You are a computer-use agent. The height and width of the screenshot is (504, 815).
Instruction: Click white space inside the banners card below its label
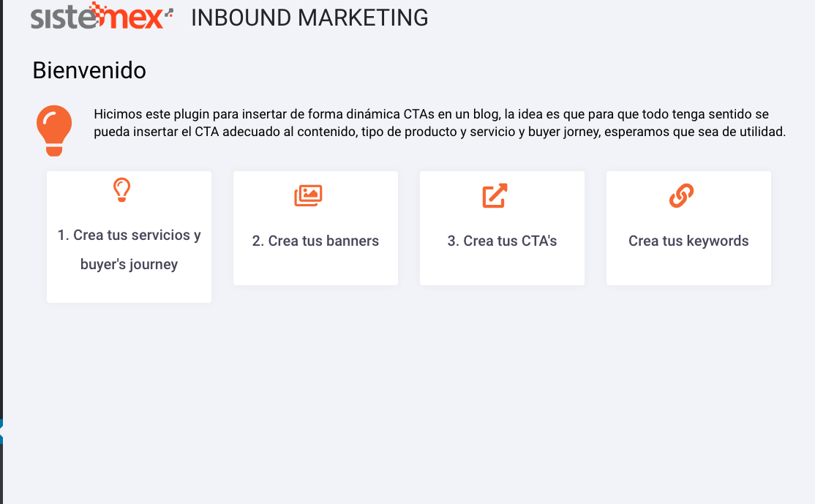point(315,268)
